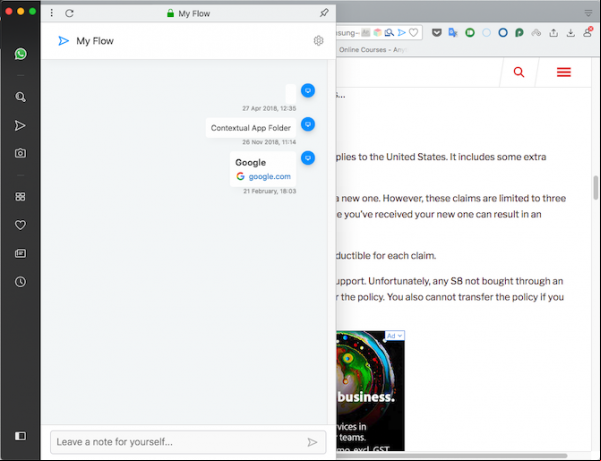Image resolution: width=601 pixels, height=461 pixels.
Task: Click the green circular extension icon
Action: (470, 33)
